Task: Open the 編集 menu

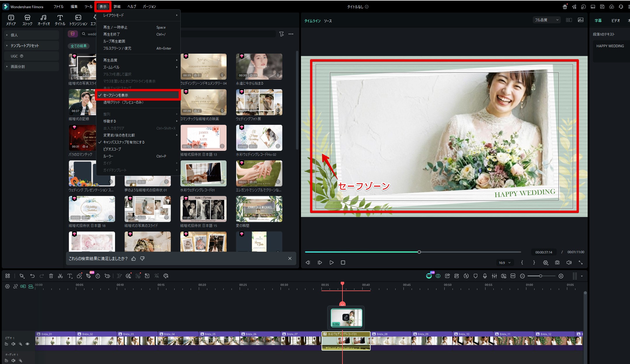Action: 74,6
